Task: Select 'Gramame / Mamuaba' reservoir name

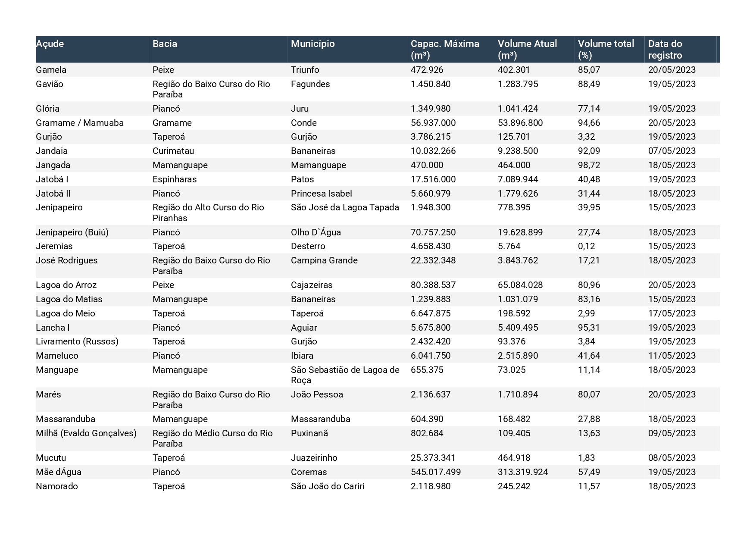Action: click(80, 123)
